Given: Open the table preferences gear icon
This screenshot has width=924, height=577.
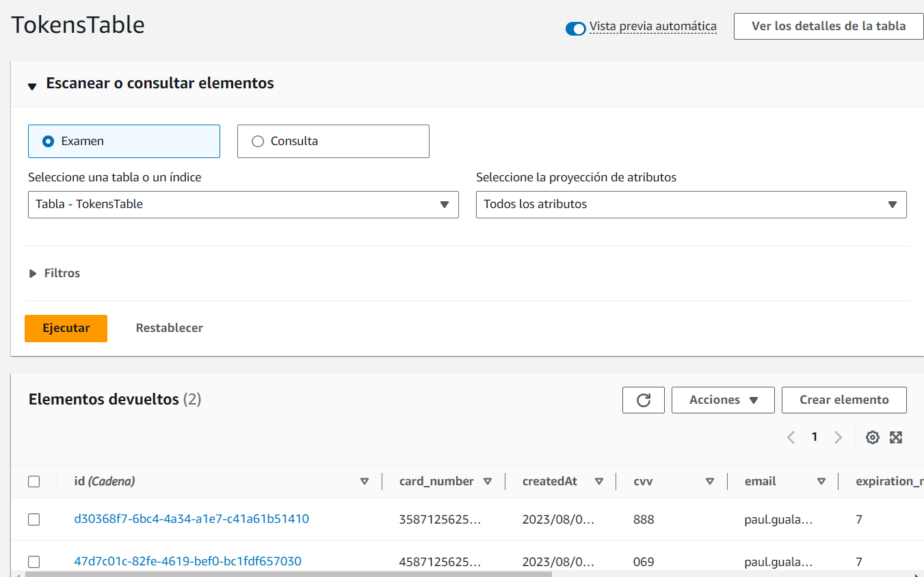Looking at the screenshot, I should click(873, 437).
